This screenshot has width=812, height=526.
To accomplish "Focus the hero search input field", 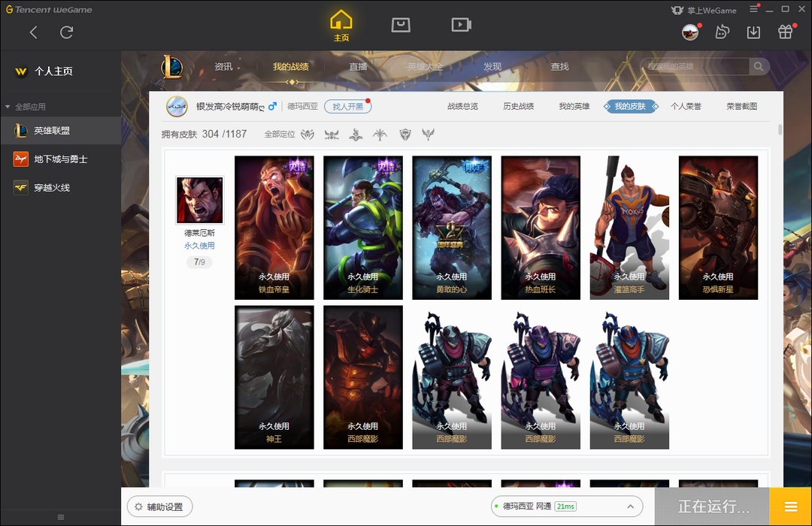I will (x=695, y=66).
